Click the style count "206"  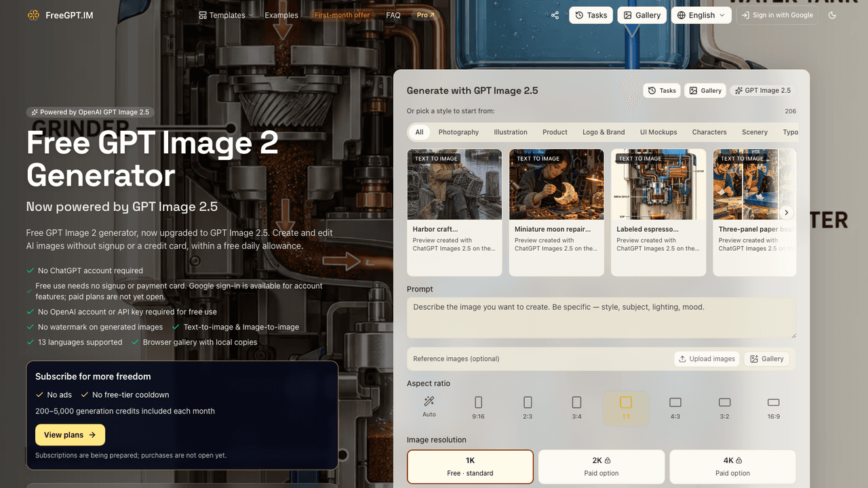(x=790, y=111)
